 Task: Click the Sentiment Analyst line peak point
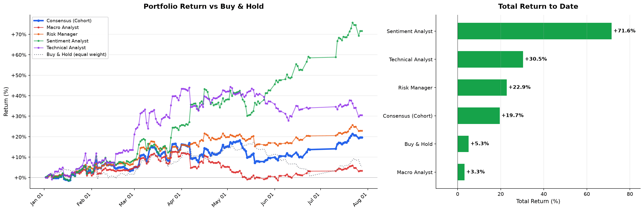point(352,23)
